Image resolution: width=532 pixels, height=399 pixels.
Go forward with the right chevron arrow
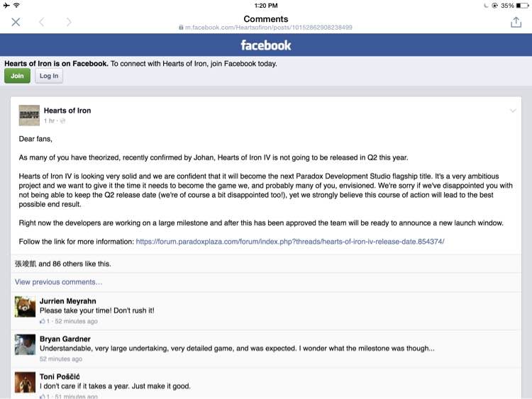coord(69,22)
